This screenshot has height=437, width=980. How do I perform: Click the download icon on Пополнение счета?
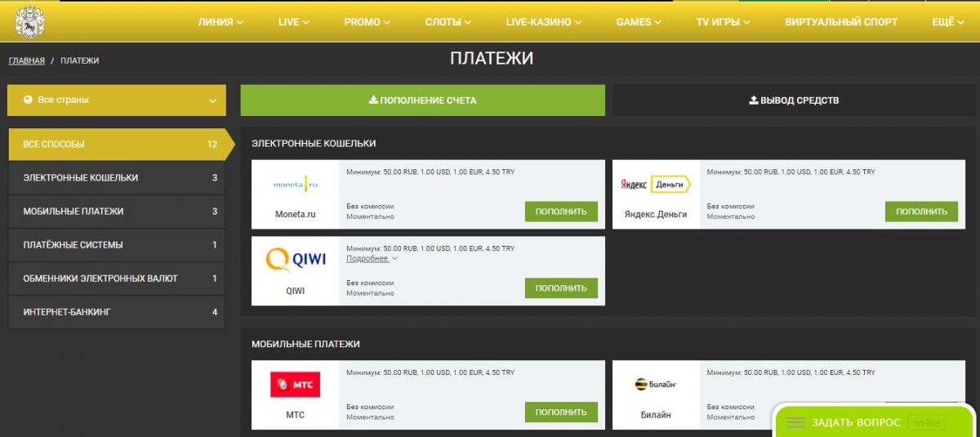[x=373, y=100]
